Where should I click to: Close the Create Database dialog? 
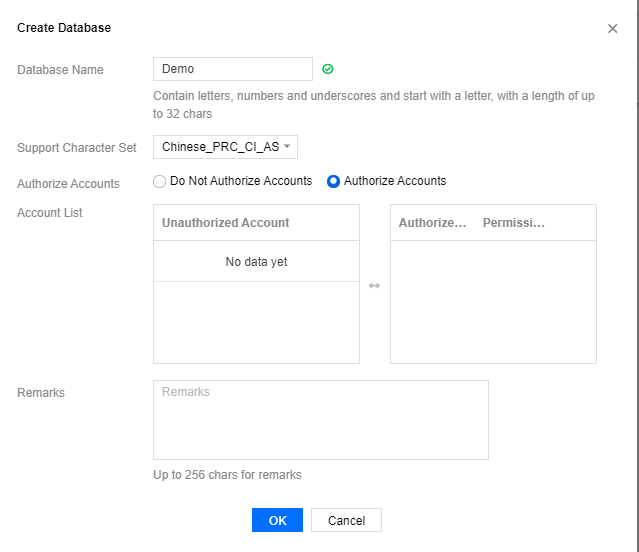point(612,29)
